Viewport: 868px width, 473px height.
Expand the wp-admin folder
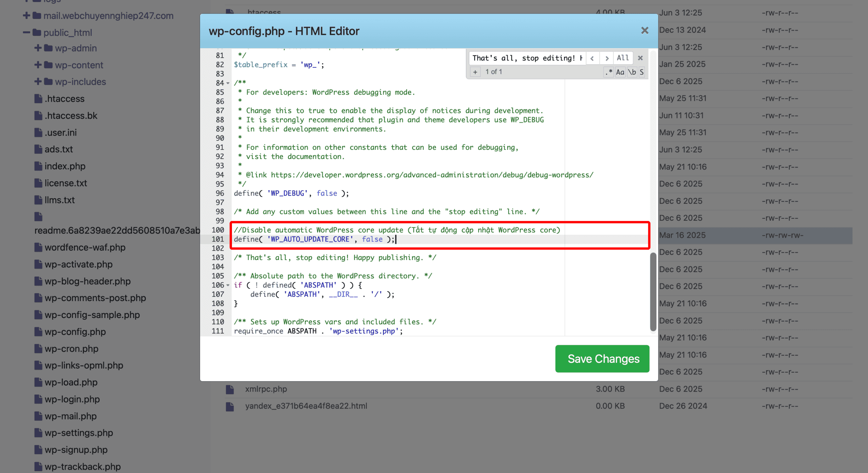(x=38, y=48)
